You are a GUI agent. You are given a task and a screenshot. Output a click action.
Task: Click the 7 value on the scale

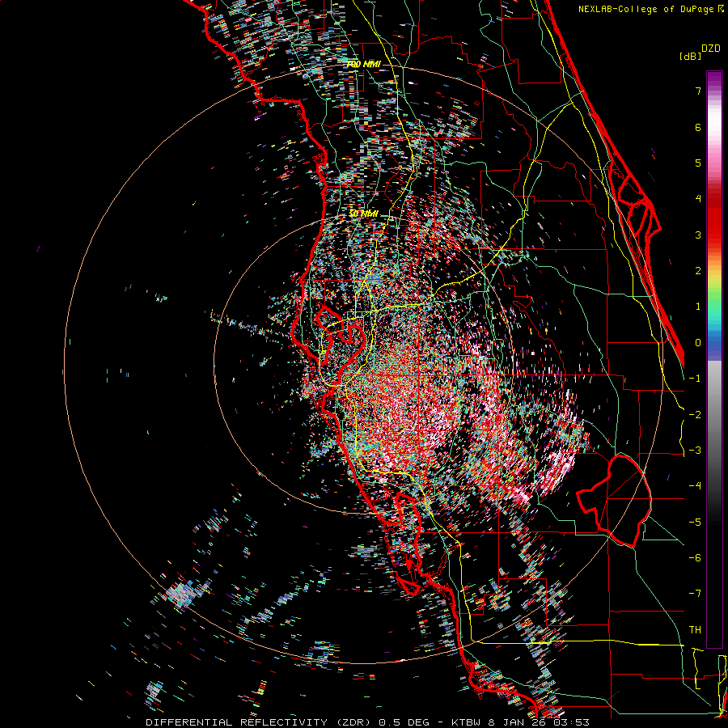tap(697, 91)
